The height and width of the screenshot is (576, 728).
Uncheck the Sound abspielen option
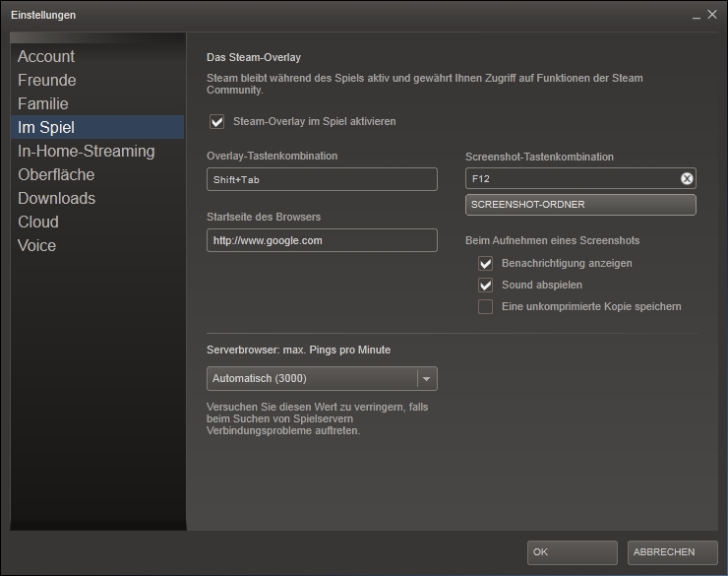tap(485, 285)
